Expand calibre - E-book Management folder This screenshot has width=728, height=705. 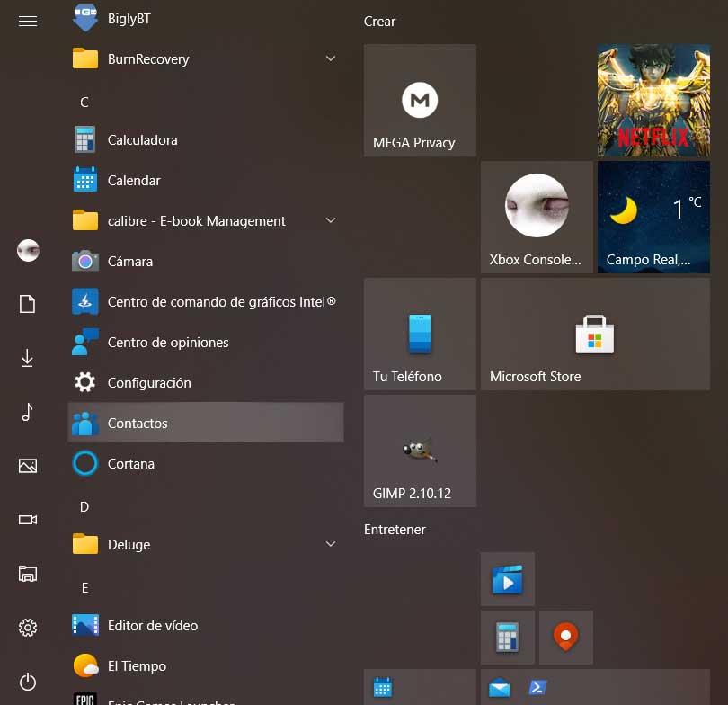(331, 220)
